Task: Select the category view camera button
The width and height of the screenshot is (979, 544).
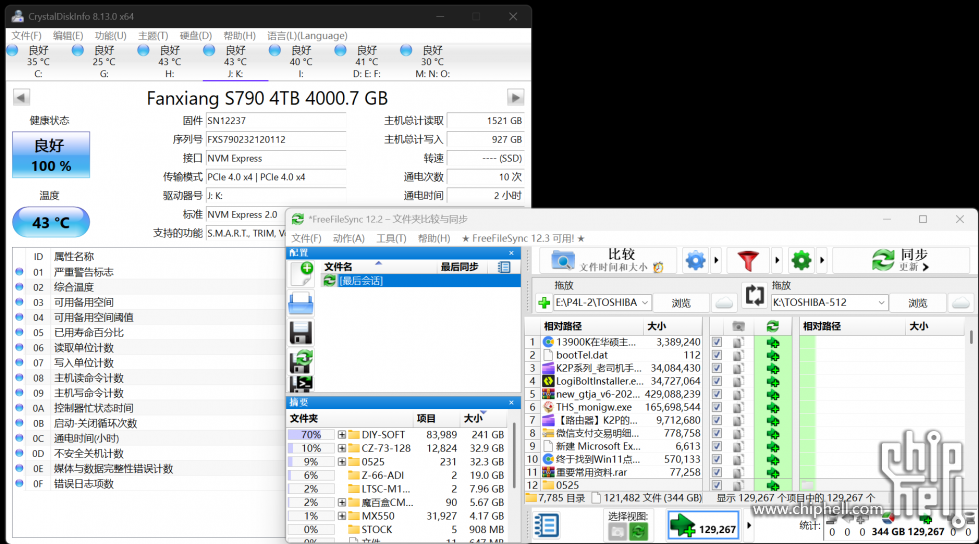Action: 617,532
